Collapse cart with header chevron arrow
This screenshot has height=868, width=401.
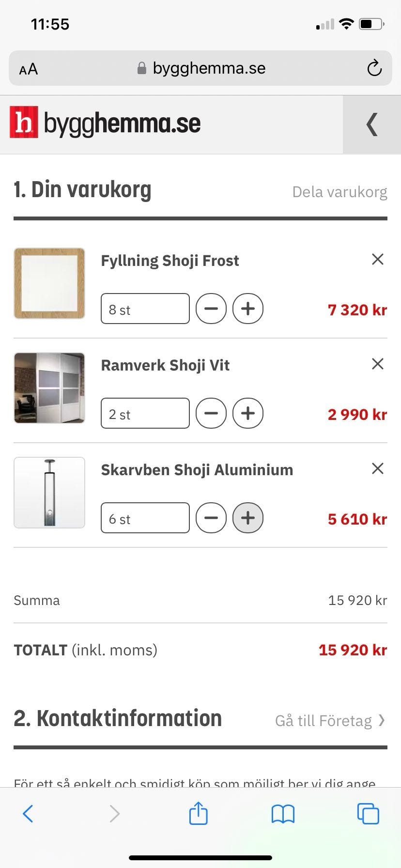pyautogui.click(x=371, y=124)
